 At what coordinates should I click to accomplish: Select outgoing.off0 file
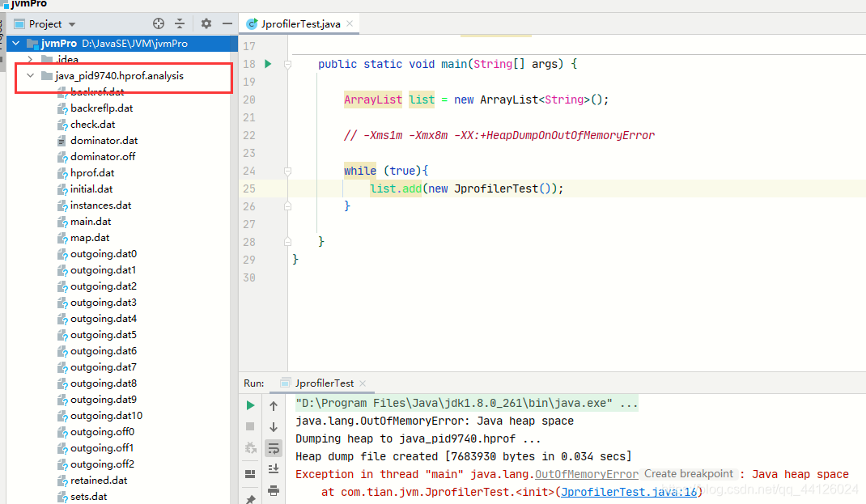pos(102,432)
